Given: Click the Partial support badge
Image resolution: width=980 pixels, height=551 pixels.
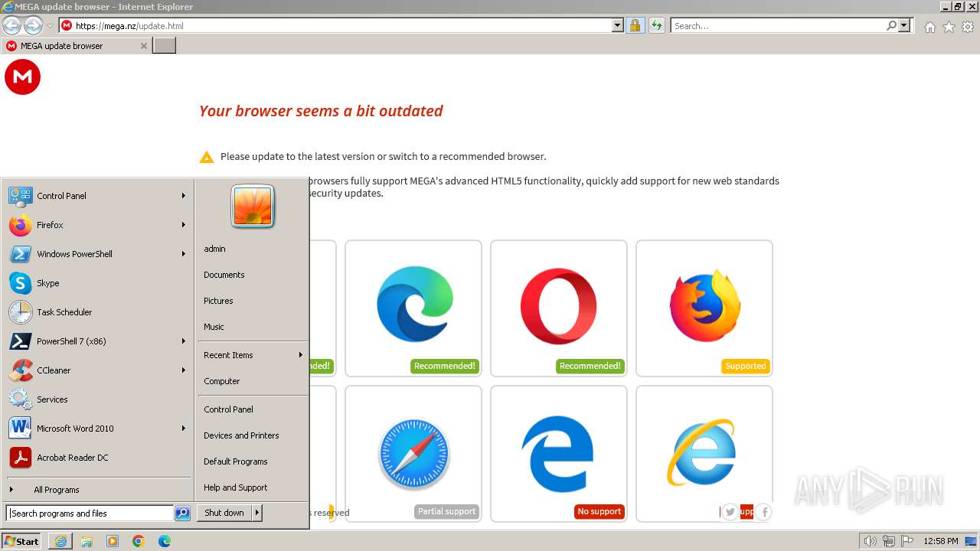Looking at the screenshot, I should 446,511.
